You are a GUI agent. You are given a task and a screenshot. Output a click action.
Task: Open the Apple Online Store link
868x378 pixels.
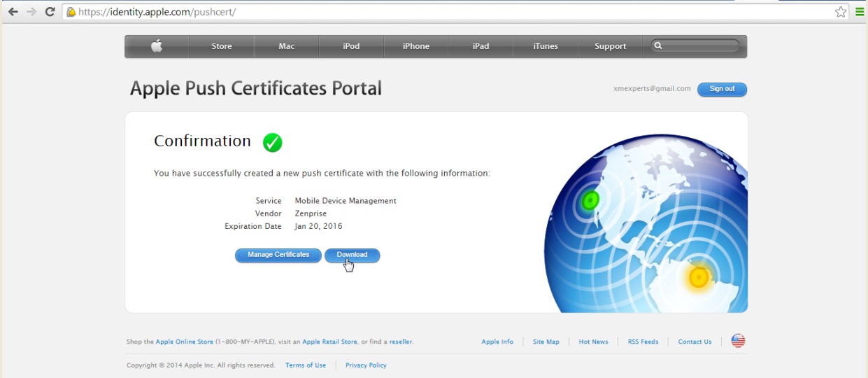point(185,342)
